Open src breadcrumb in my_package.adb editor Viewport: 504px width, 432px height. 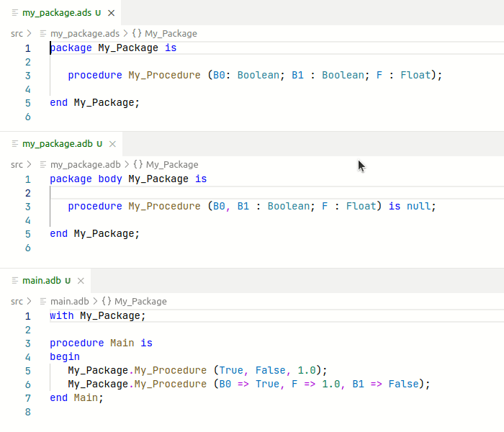[17, 165]
